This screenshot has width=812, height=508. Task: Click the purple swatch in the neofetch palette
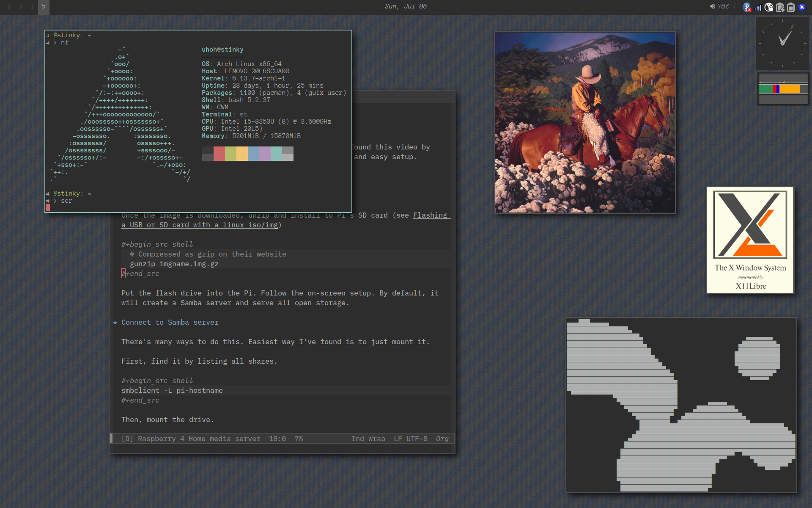pyautogui.click(x=265, y=154)
